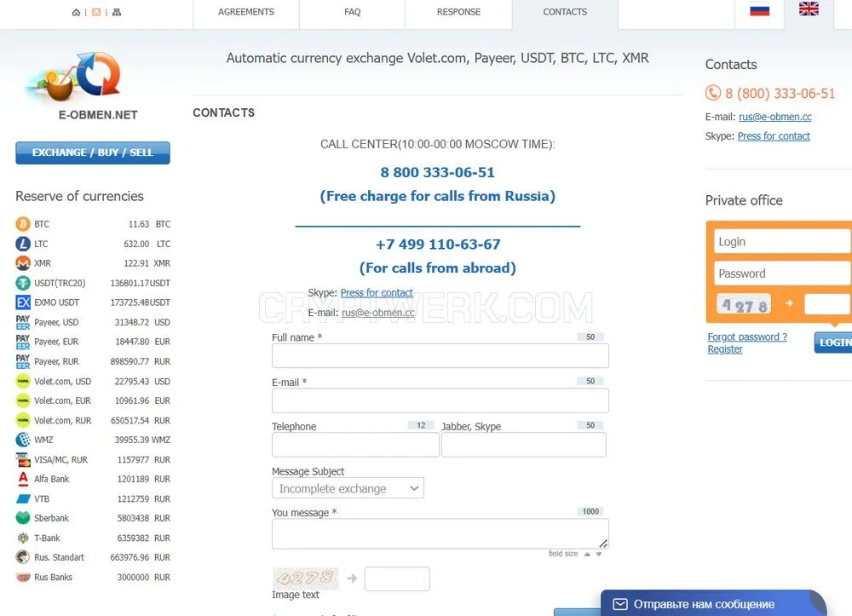Click the home icon in the header
Image resolution: width=852 pixels, height=616 pixels.
pyautogui.click(x=76, y=12)
